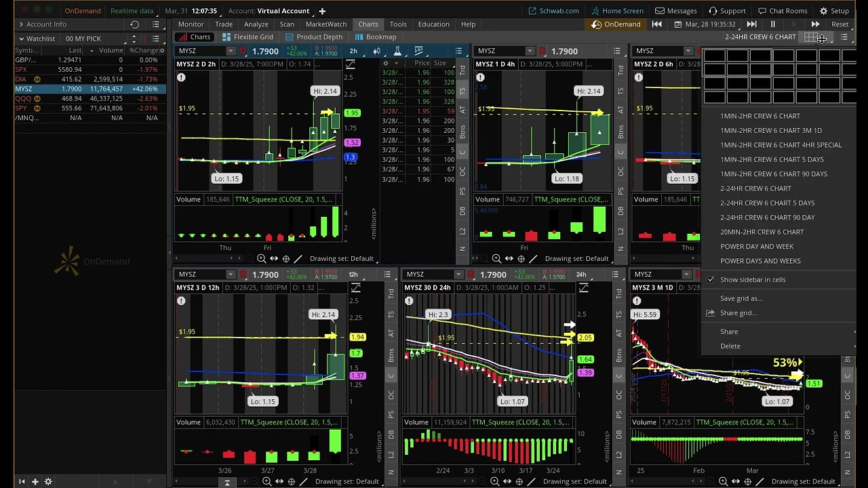Toggle Btns sidebar button beside 2h chart
868x488 pixels.
click(463, 131)
